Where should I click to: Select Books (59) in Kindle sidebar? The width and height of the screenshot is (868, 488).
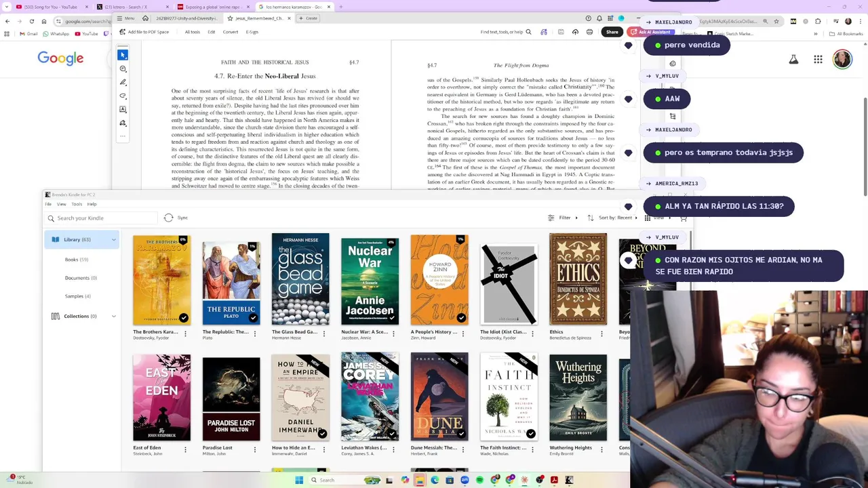77,260
